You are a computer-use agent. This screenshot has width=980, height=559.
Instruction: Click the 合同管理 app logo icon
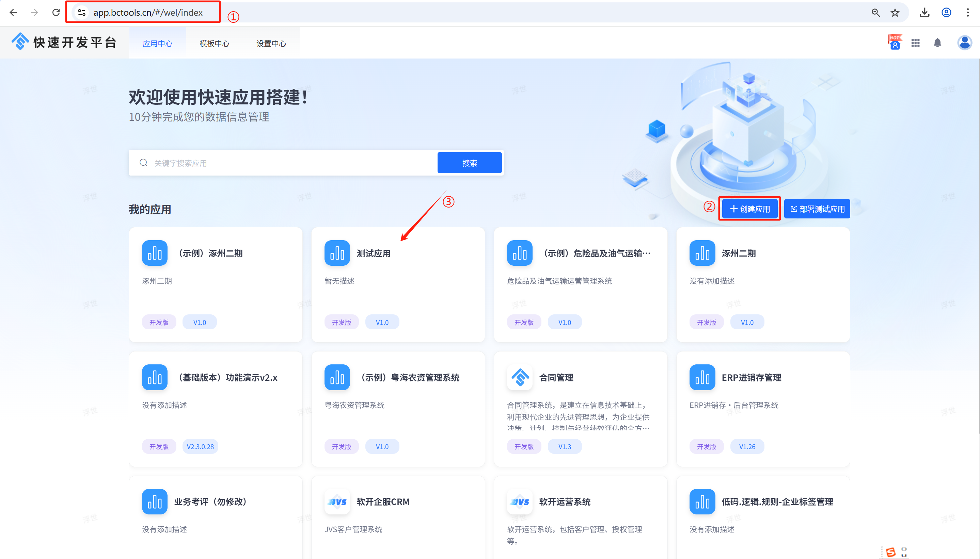pos(520,377)
